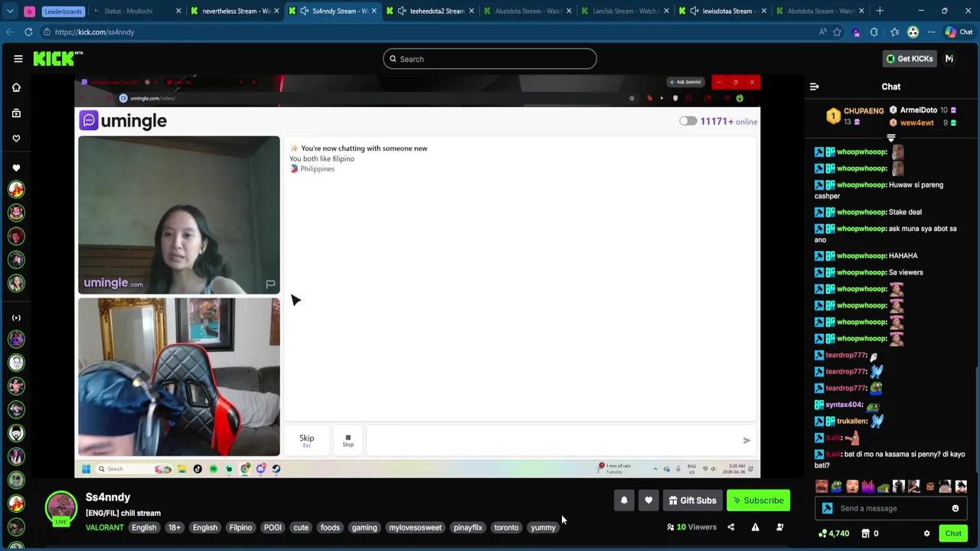Share the stream with the share icon
This screenshot has height=551, width=980.
[x=730, y=527]
